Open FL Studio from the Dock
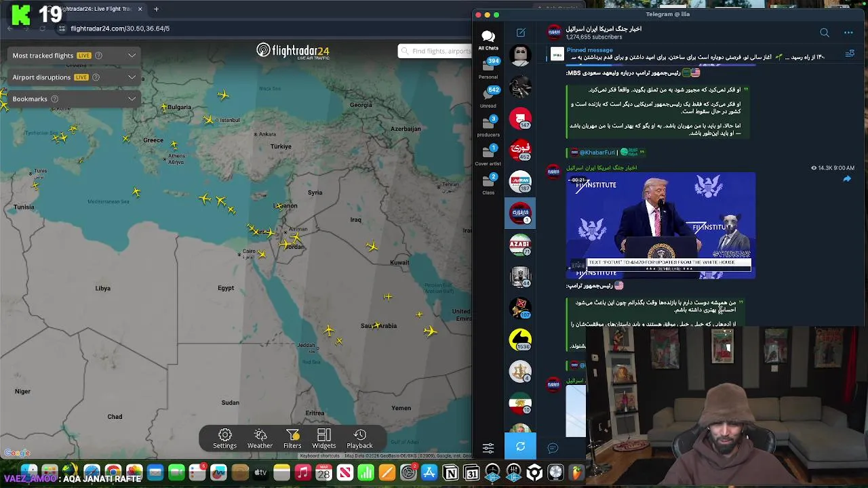 click(576, 472)
